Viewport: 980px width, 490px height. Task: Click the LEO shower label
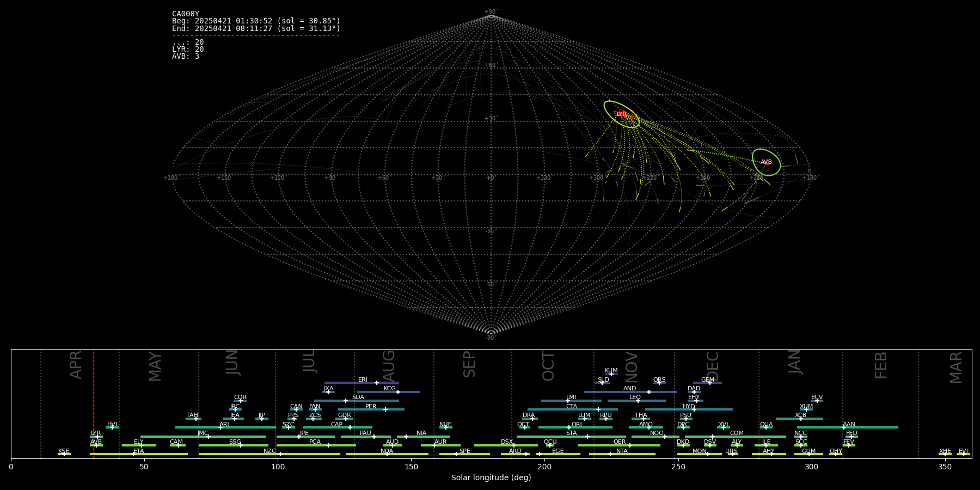635,397
